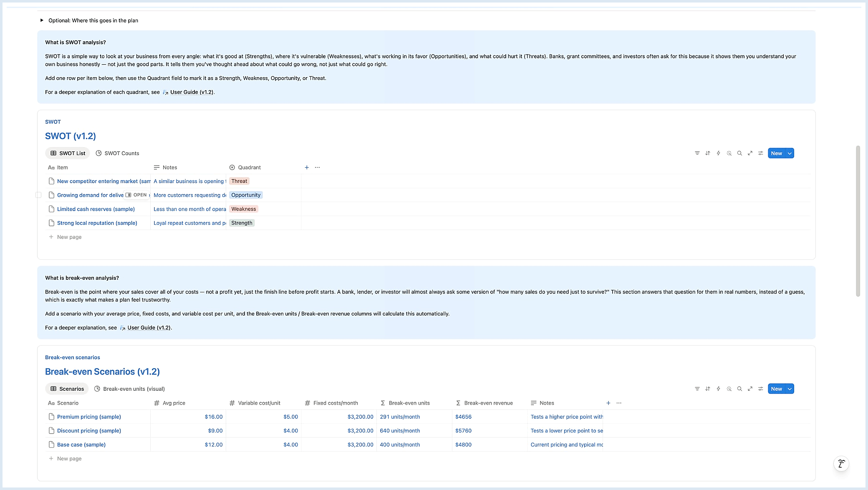The image size is (868, 490).
Task: Open 'Limited cash reserves (sample)' row
Action: [96, 209]
